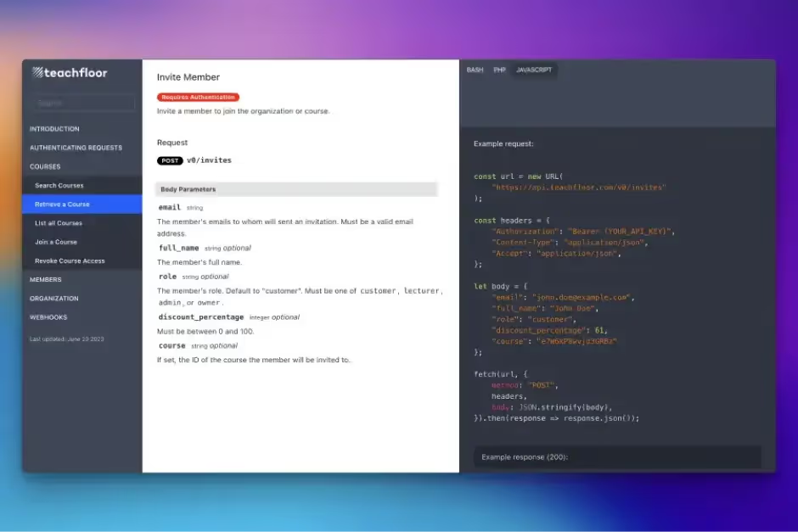The image size is (798, 532).
Task: Switch code examples to Bash
Action: (475, 70)
